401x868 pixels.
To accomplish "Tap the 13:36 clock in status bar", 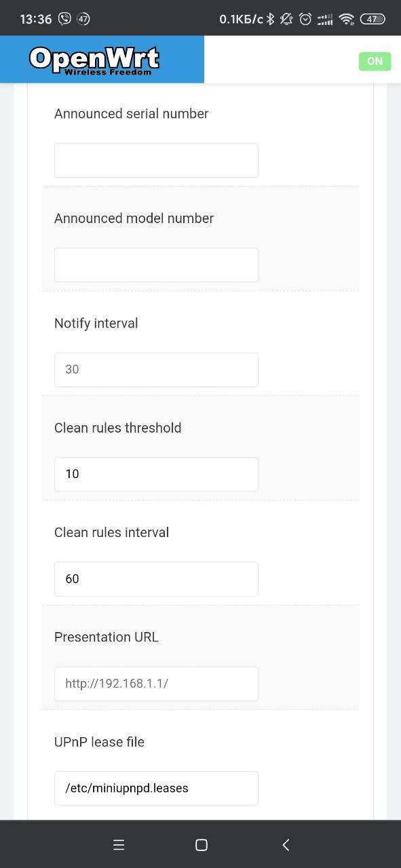I will click(x=36, y=19).
